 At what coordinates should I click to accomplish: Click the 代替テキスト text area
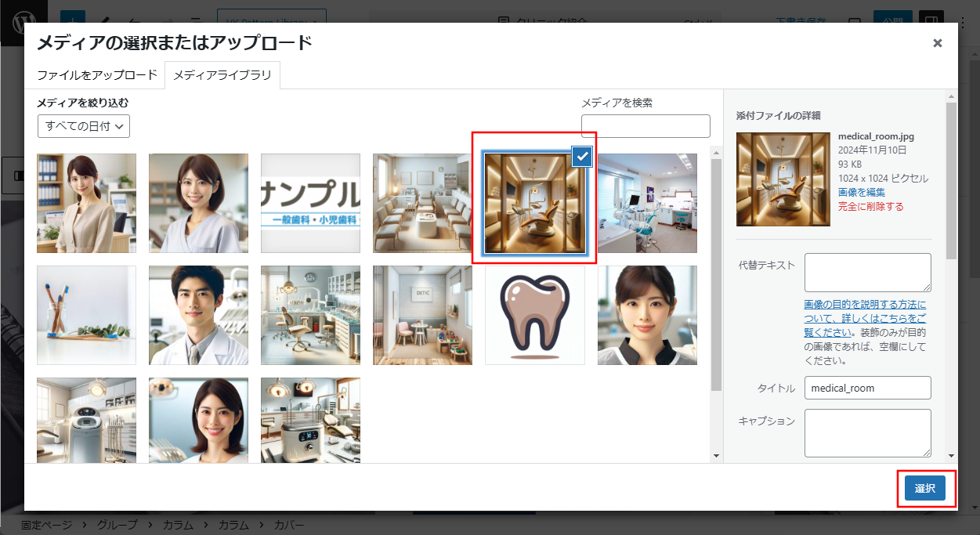[867, 273]
